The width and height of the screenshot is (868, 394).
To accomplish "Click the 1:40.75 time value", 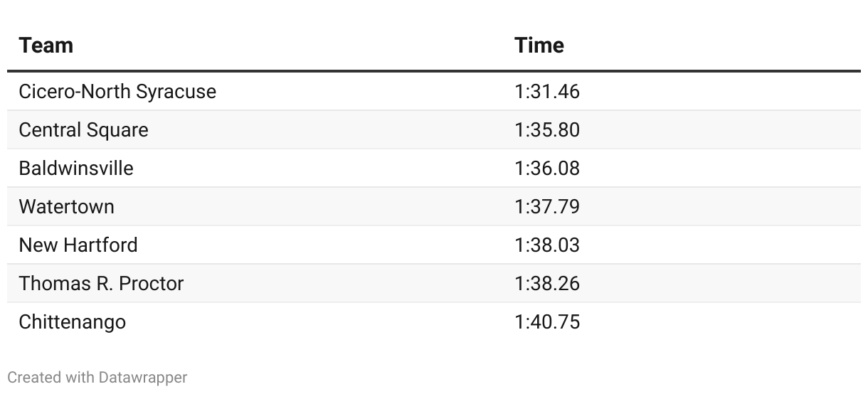I will (547, 322).
